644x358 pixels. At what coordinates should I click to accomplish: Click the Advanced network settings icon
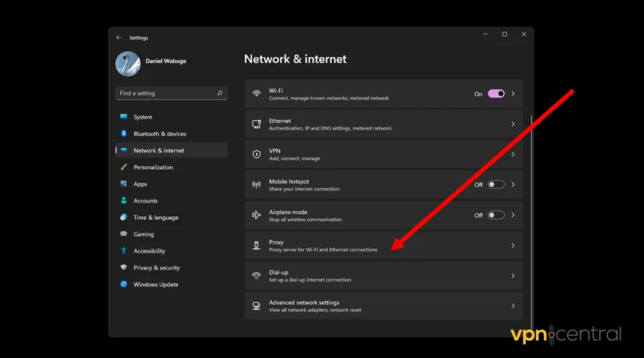coord(256,306)
